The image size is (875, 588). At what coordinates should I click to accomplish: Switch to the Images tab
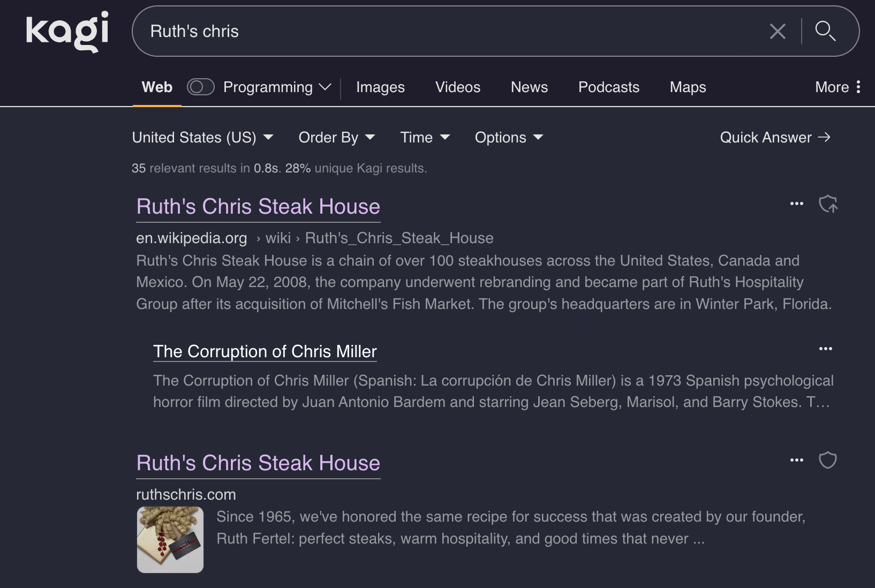point(380,87)
